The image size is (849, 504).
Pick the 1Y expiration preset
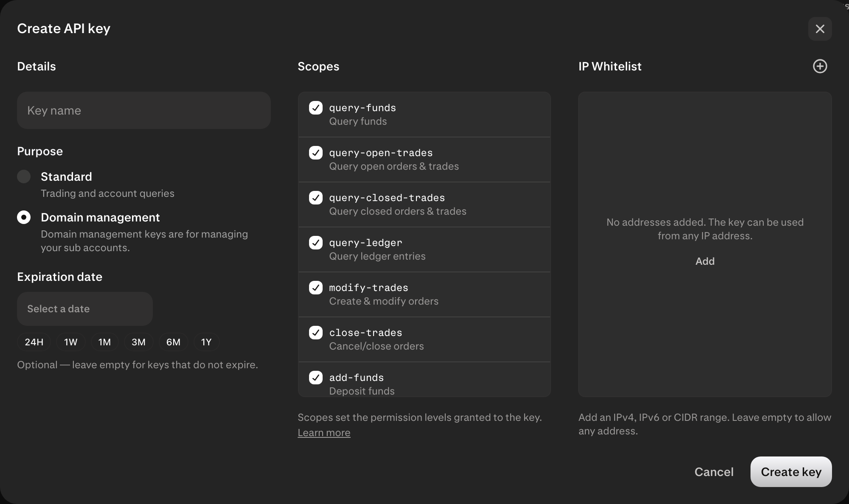(x=206, y=342)
